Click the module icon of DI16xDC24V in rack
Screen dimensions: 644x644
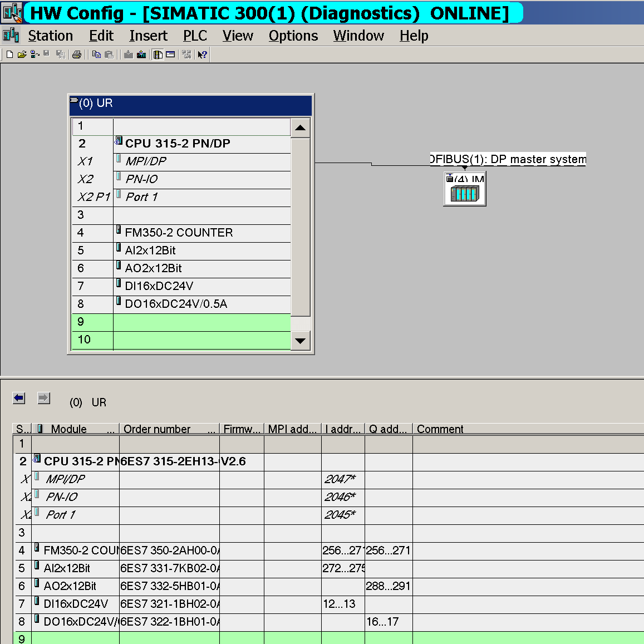point(119,283)
